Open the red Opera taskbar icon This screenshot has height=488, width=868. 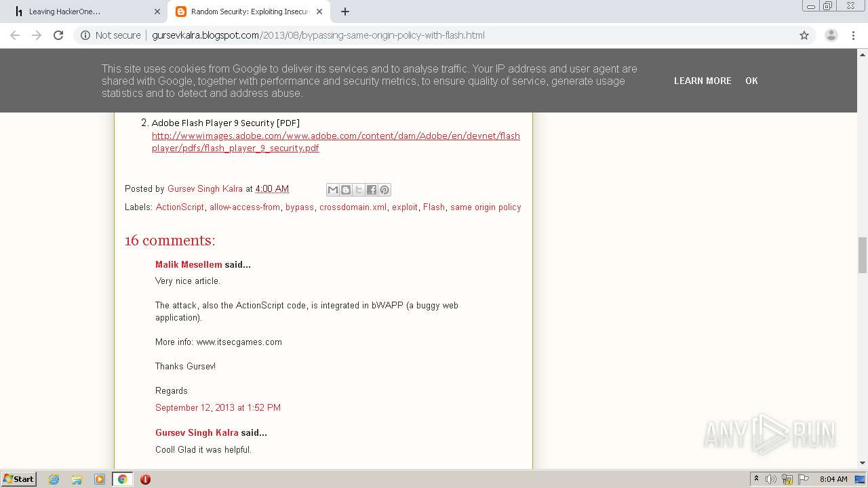[x=145, y=479]
